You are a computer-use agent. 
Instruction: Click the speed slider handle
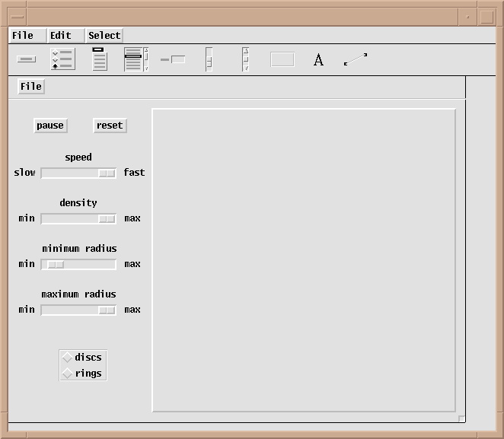[x=107, y=173]
